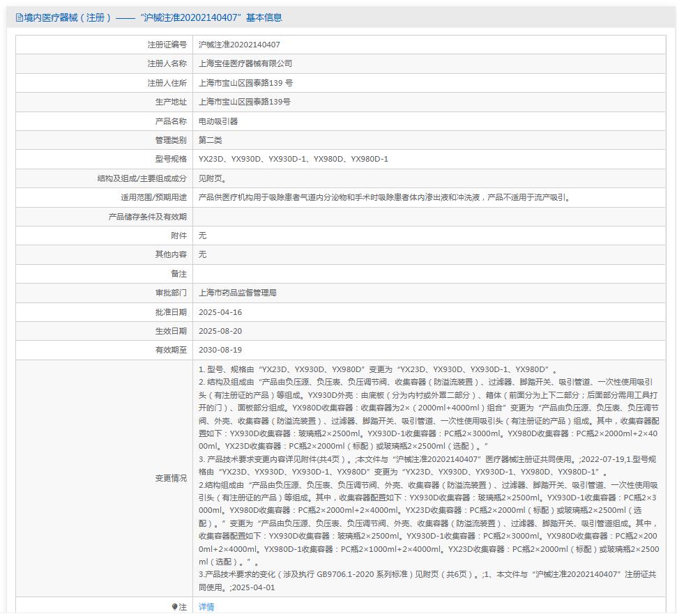This screenshot has width=677, height=616.
Task: Select the registrant name 上海宝佳医疗器械有限公司
Action: (x=245, y=63)
